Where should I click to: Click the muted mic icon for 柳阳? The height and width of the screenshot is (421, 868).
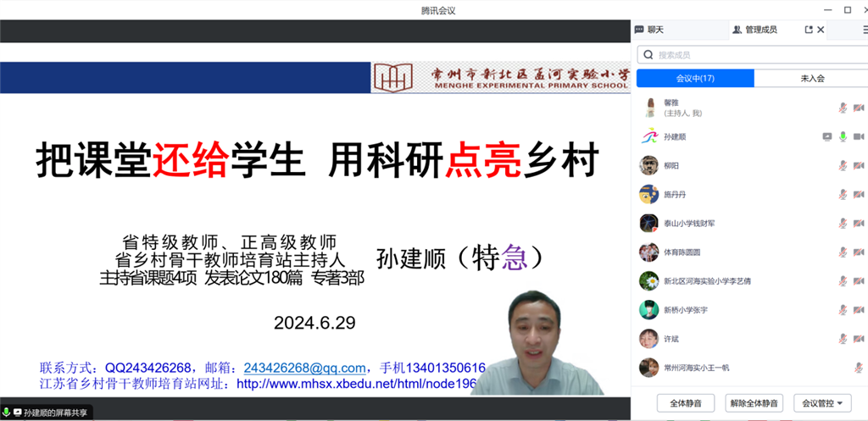click(x=843, y=165)
